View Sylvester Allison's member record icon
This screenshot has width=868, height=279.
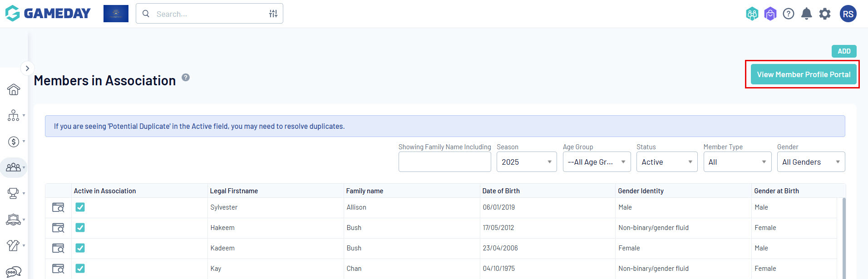(58, 207)
